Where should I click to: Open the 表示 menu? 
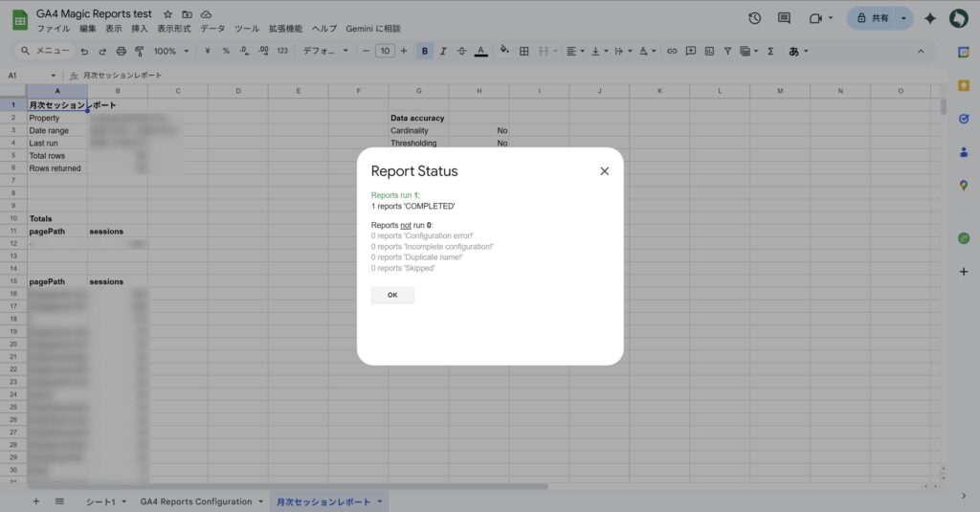(x=113, y=29)
